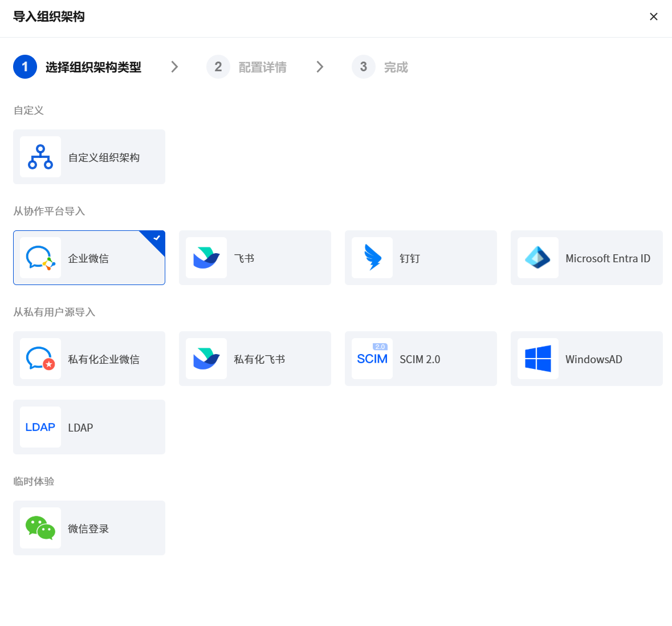Screen dimensions: 672x626
Task: Click the WindowsAD Windows logo icon
Action: 538,359
